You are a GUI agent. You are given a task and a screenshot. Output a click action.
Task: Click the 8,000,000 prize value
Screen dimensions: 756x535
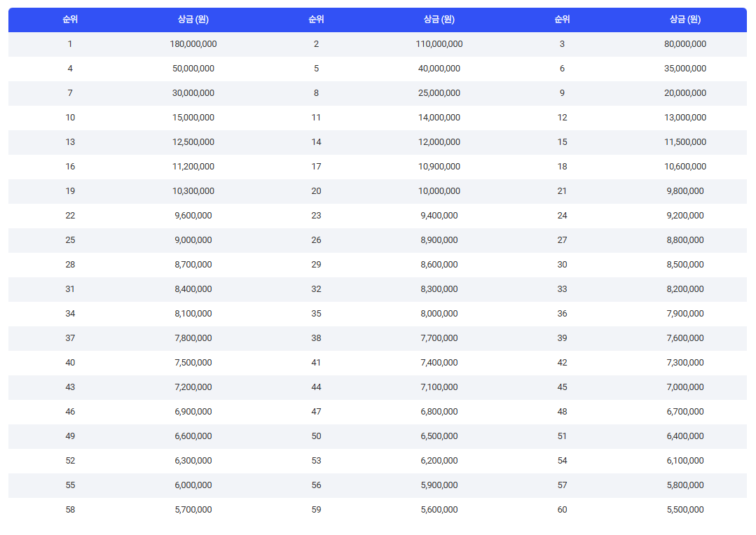[439, 314]
